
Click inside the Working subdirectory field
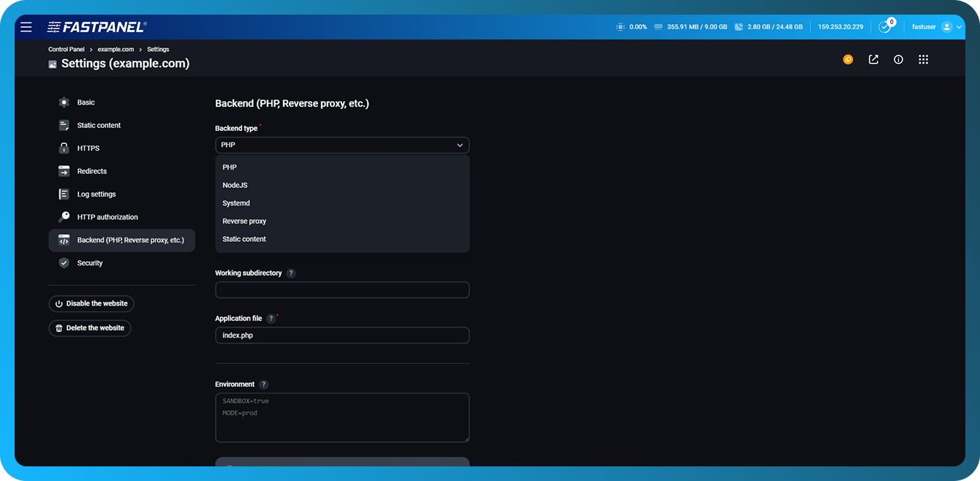pos(342,289)
